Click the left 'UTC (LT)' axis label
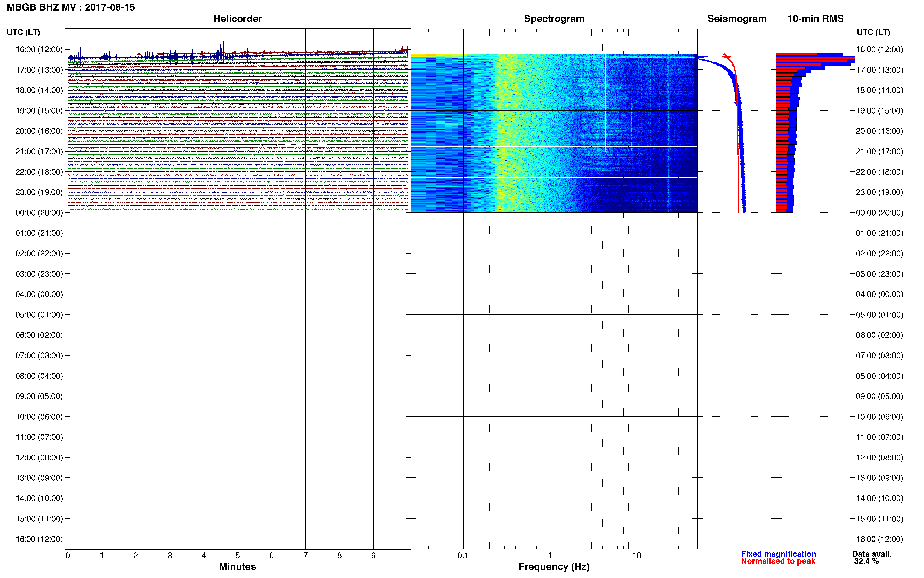Viewport: 924px width, 578px height. point(23,32)
